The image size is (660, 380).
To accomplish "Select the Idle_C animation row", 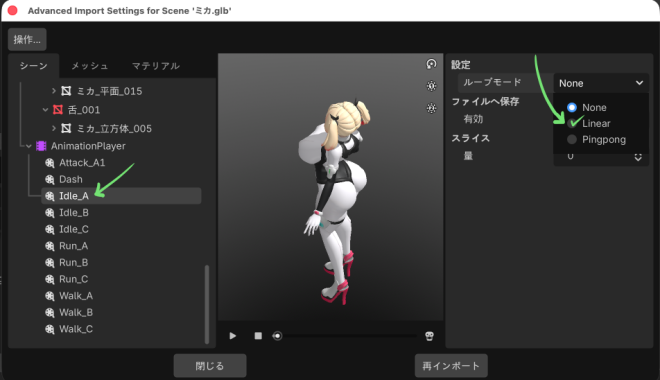I will point(121,229).
